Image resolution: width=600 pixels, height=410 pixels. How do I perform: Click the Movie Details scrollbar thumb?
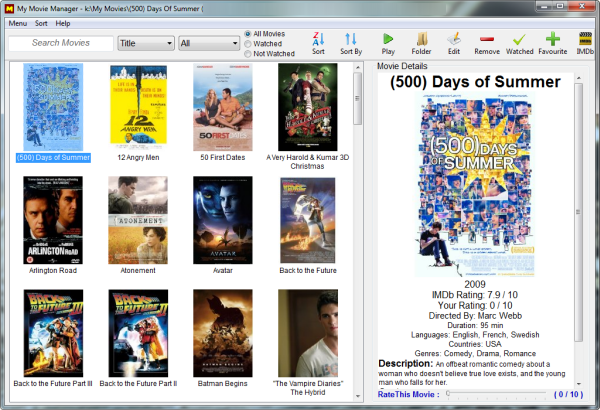[x=578, y=212]
